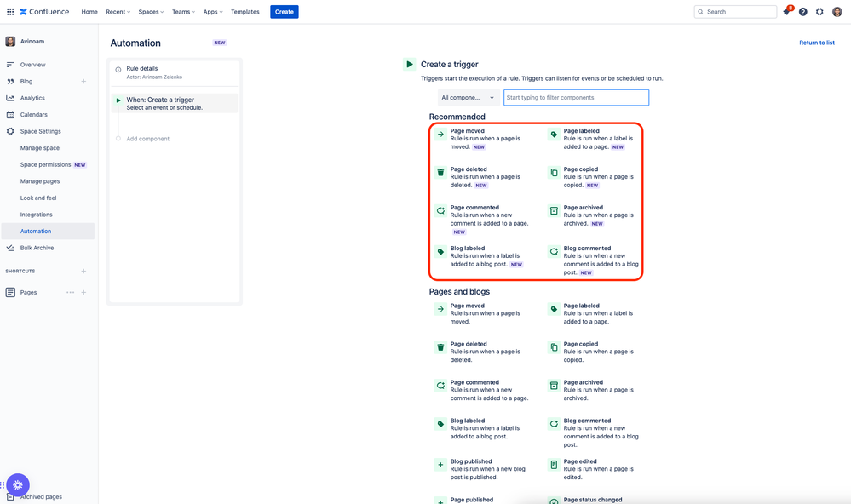Click the plus next to Blog
Image resolution: width=851 pixels, height=504 pixels.
point(83,82)
